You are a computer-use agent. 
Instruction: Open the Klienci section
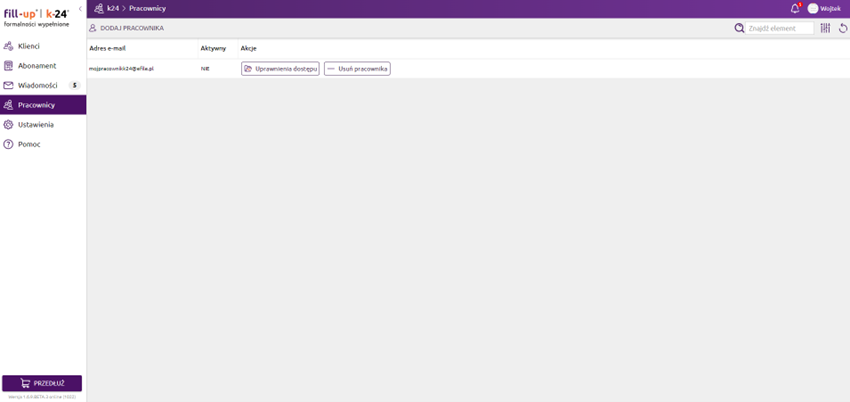[28, 46]
